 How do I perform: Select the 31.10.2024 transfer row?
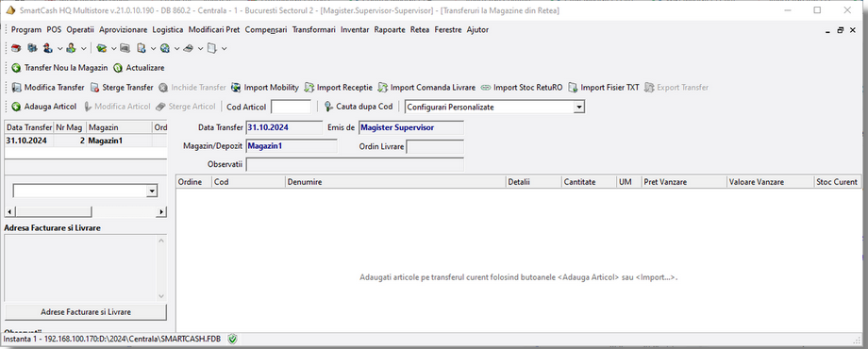[x=86, y=141]
